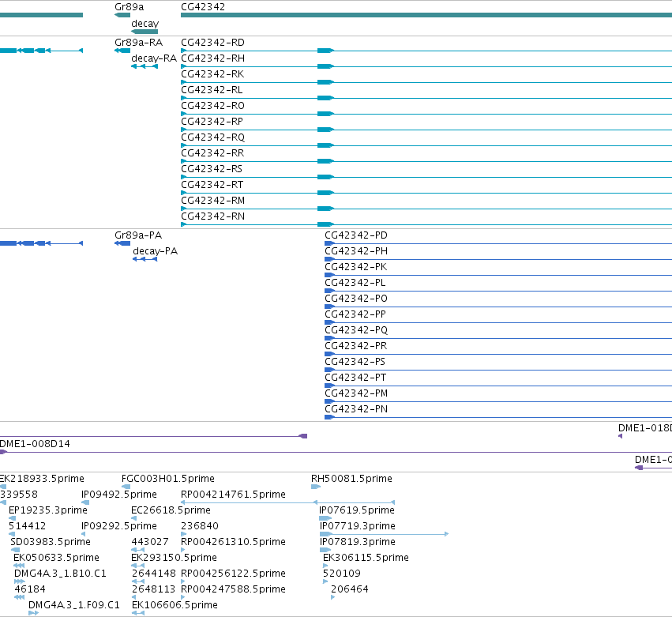Select EK293150.5prime EST label

coord(174,559)
